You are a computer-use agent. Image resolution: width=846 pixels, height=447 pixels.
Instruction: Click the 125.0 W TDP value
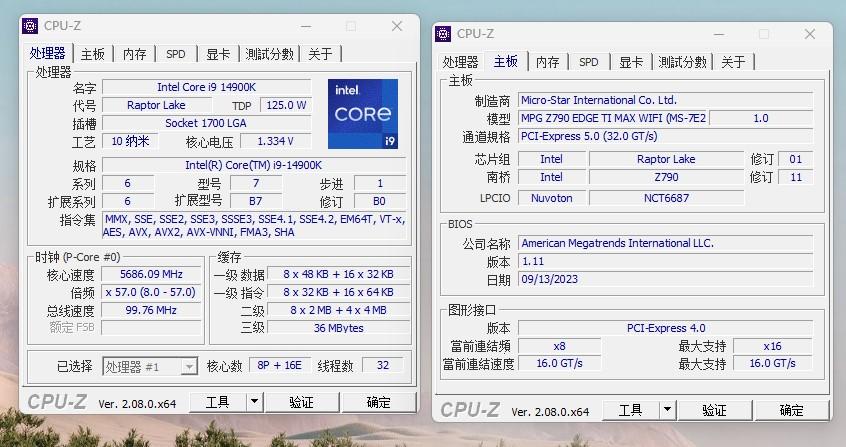click(x=286, y=105)
